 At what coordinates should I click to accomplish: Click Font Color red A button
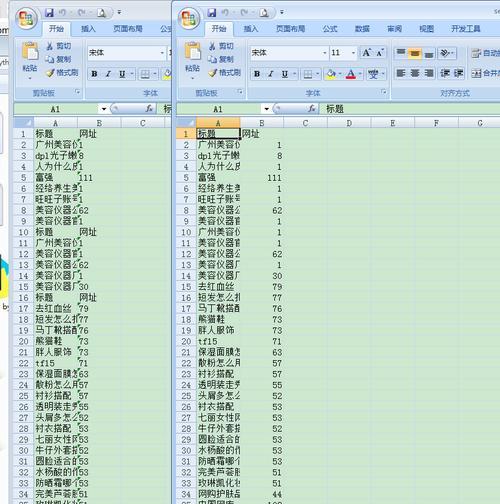(351, 74)
